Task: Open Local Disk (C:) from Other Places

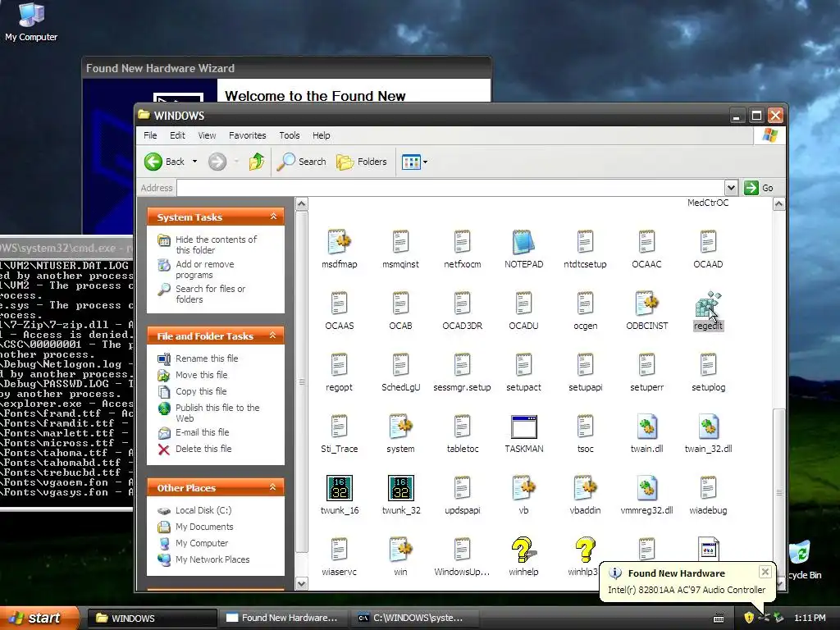Action: [203, 510]
